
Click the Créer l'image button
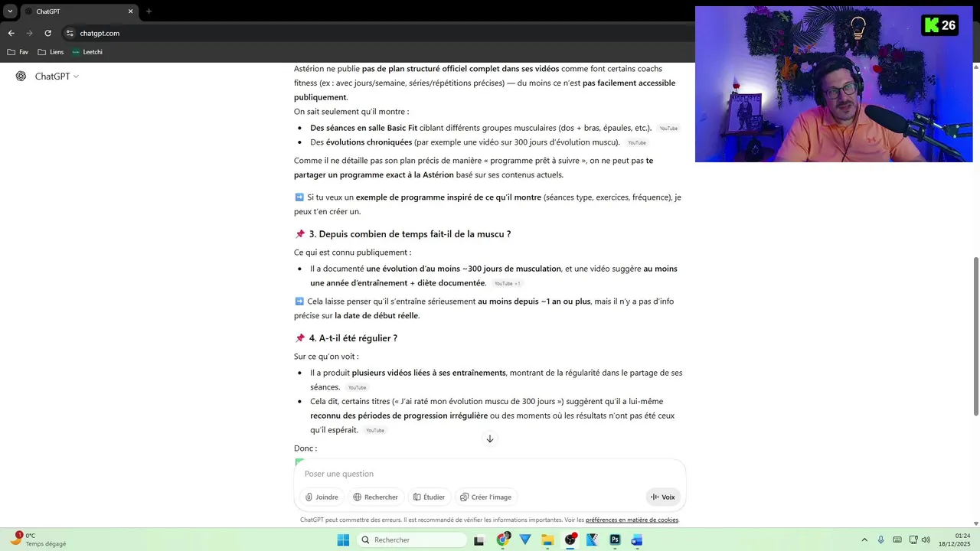pyautogui.click(x=485, y=497)
